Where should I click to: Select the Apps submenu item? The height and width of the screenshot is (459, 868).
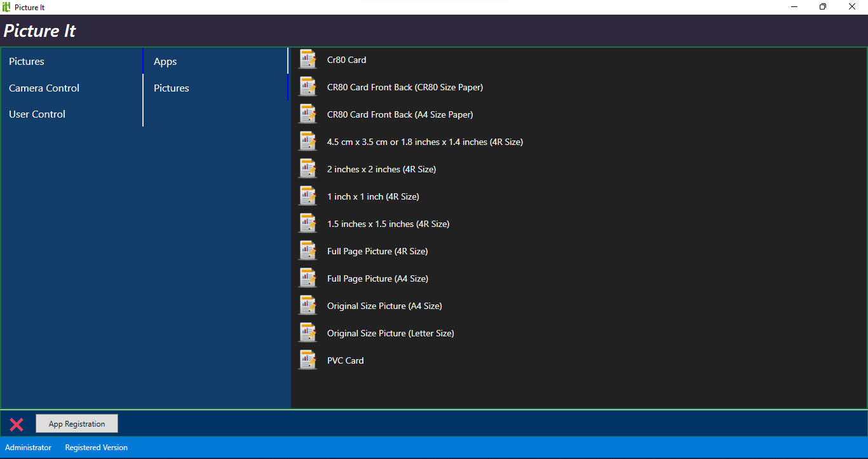[165, 62]
